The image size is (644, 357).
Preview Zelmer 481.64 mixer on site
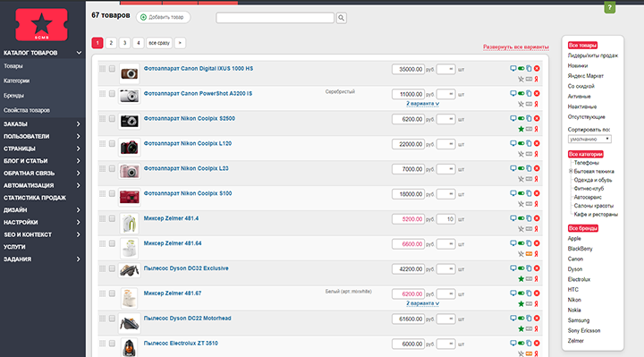click(513, 243)
